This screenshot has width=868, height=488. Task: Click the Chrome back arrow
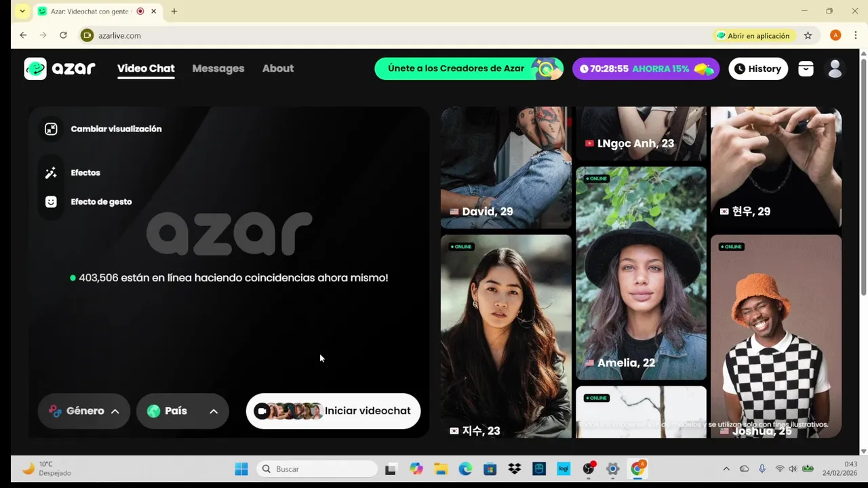point(23,35)
